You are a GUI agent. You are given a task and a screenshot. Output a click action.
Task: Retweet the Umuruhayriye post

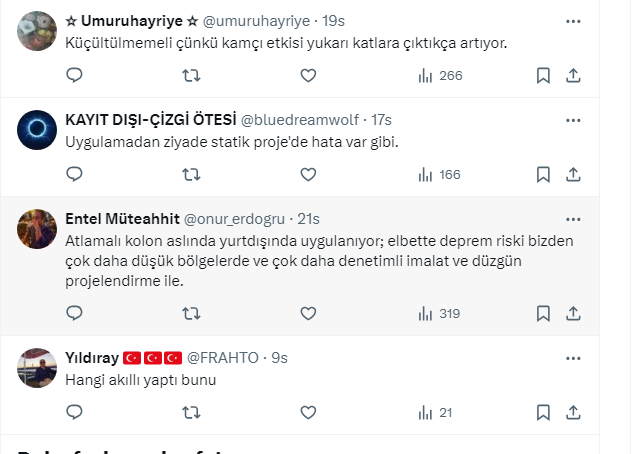[191, 75]
